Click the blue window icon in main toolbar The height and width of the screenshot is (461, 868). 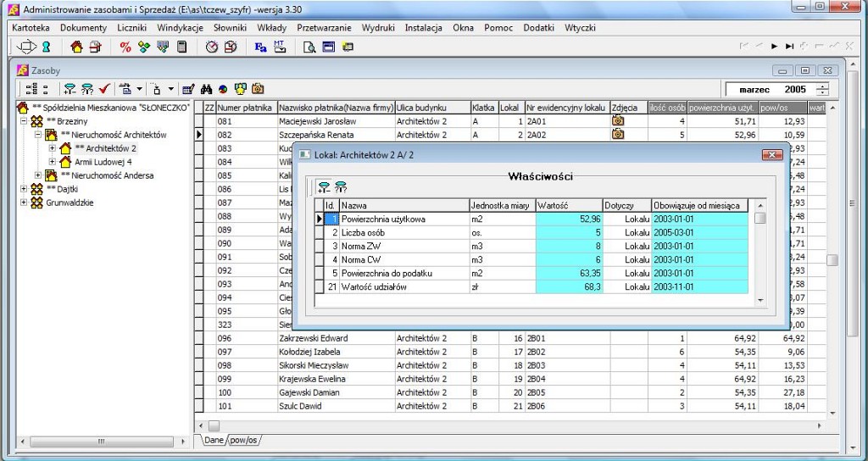pyautogui.click(x=329, y=47)
